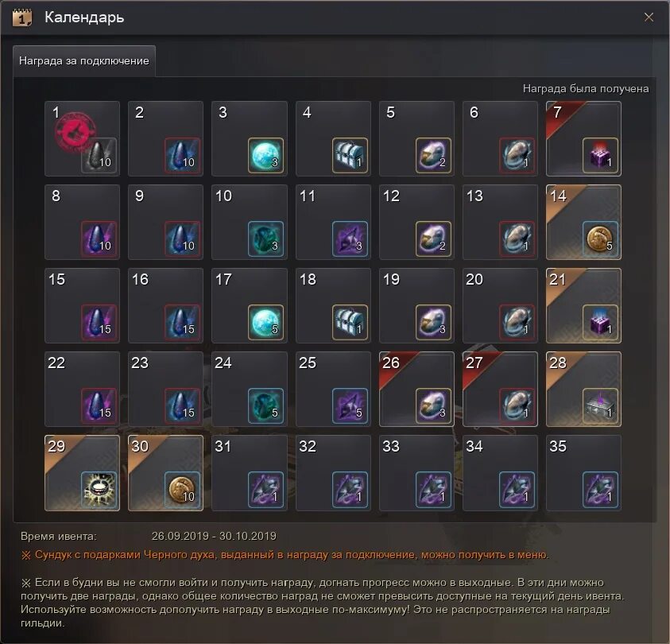Select the day 18 calendar cell
Viewport: 670px width, 644px height.
[x=333, y=305]
